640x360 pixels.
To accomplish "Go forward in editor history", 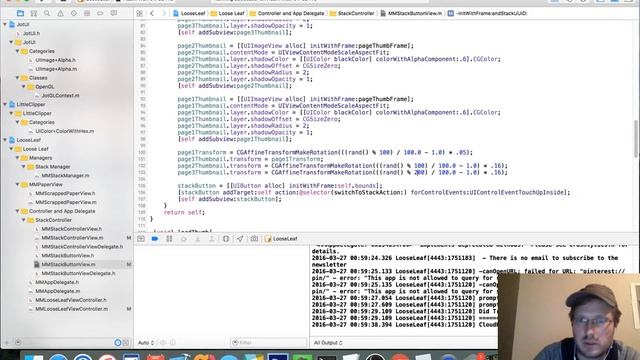I will (164, 13).
